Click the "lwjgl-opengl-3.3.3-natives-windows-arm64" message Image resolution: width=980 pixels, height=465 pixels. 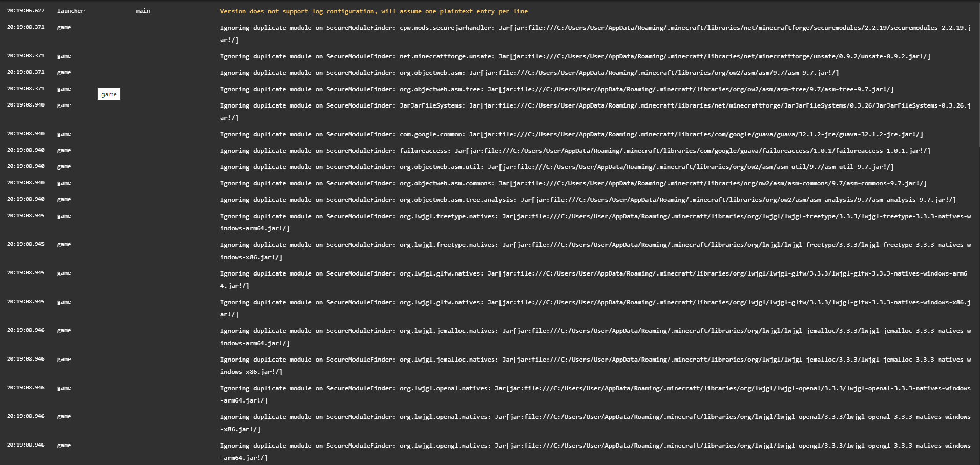[595, 452]
